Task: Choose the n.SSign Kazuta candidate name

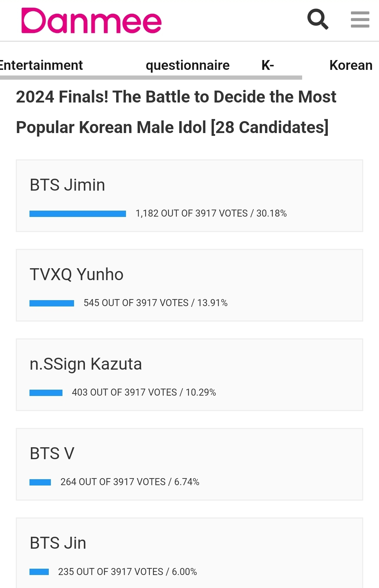Action: coord(86,364)
